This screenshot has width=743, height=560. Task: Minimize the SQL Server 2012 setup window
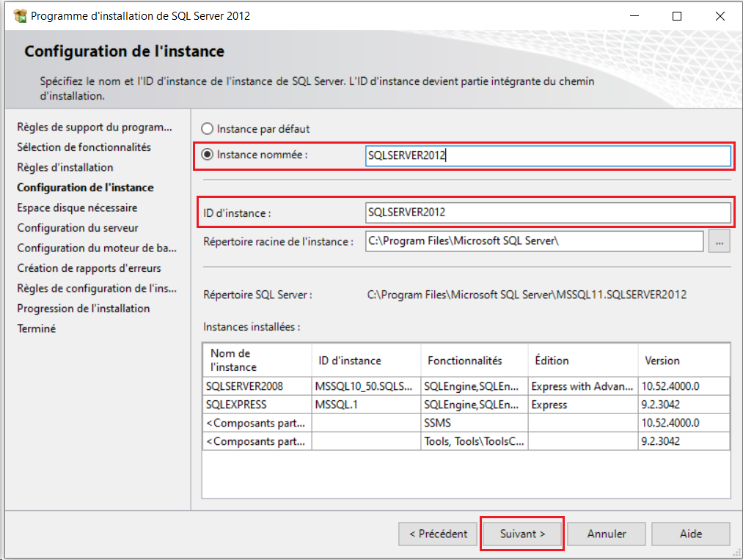click(634, 15)
